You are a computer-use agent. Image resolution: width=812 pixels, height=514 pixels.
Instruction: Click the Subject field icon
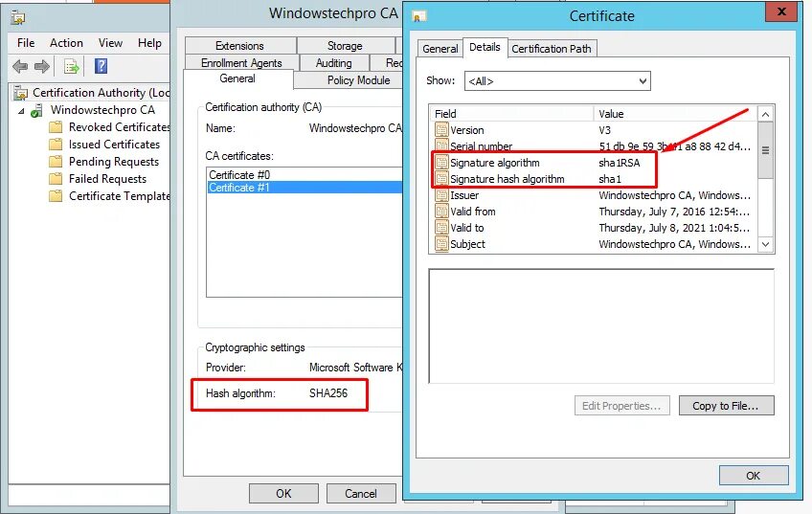(441, 244)
